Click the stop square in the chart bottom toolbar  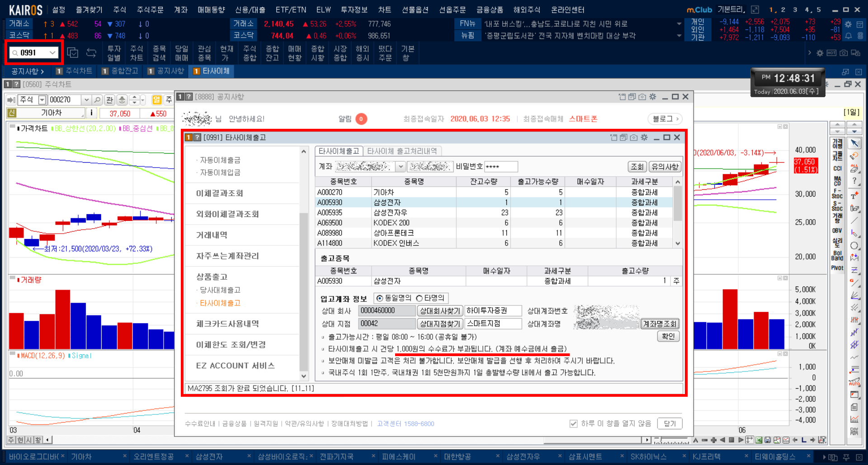pyautogui.click(x=731, y=440)
